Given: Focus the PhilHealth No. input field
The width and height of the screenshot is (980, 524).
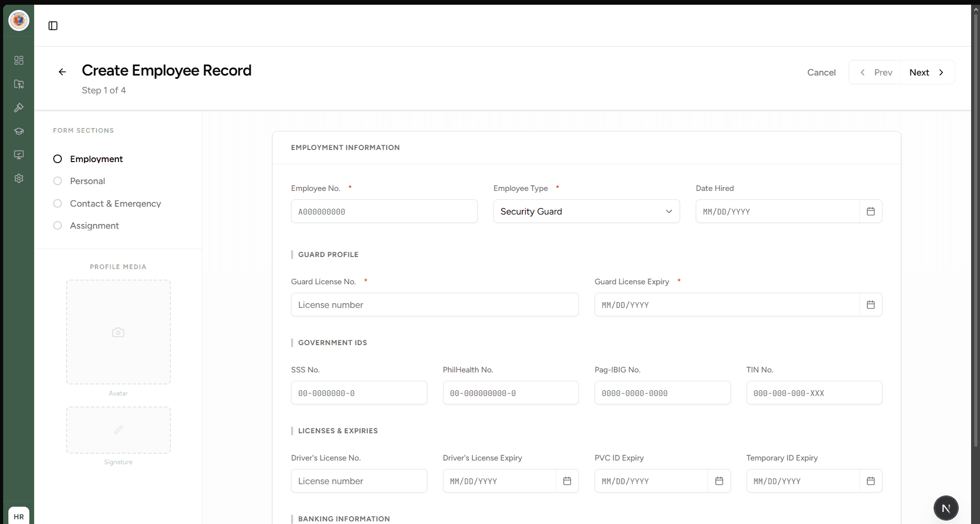Looking at the screenshot, I should 511,393.
